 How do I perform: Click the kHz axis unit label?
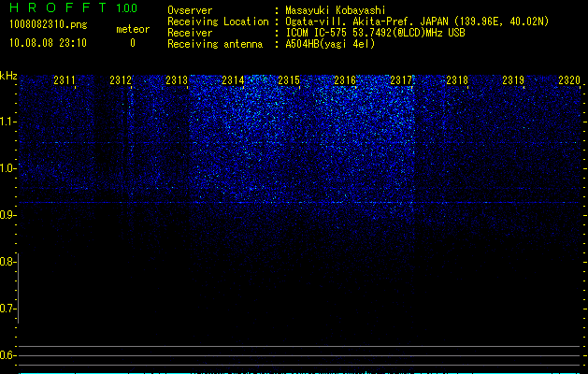[8, 76]
